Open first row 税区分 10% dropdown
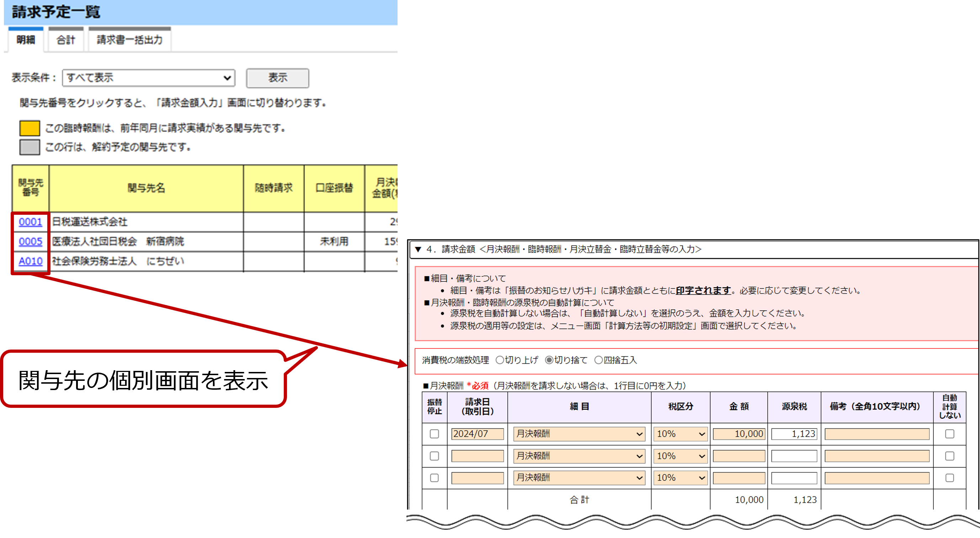Screen dimensions: 980x538 pos(680,434)
